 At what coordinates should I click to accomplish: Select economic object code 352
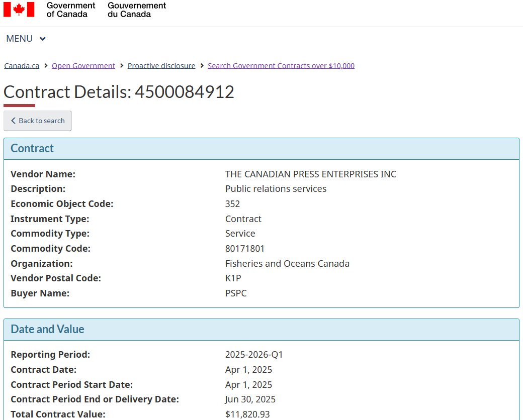click(x=232, y=203)
